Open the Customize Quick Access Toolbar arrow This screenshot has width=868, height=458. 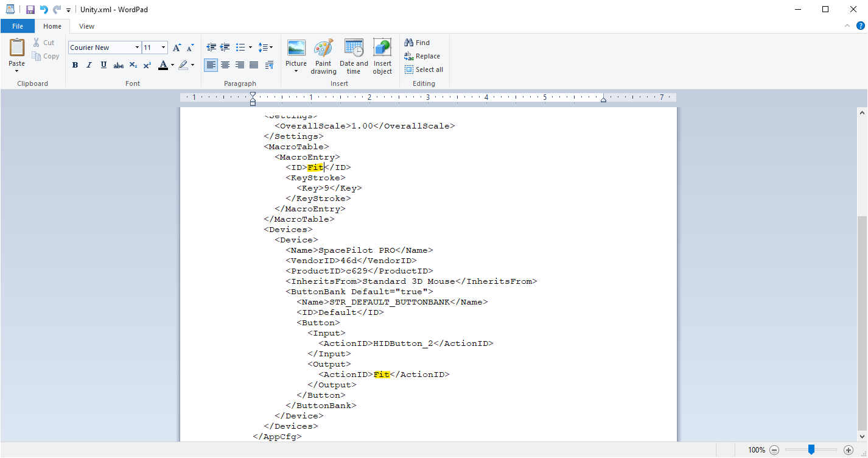coord(68,10)
